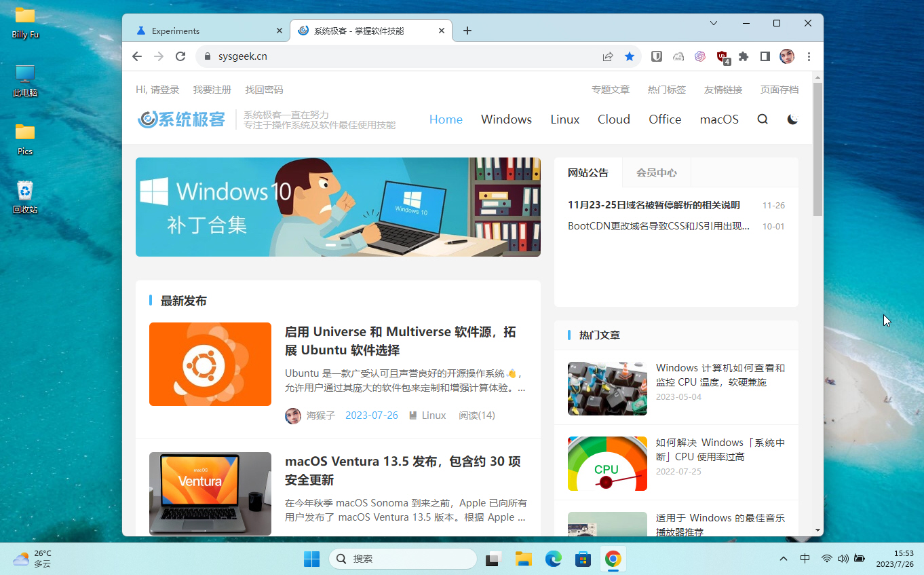This screenshot has height=575, width=924.
Task: Open the Windows Start button
Action: tap(311, 559)
